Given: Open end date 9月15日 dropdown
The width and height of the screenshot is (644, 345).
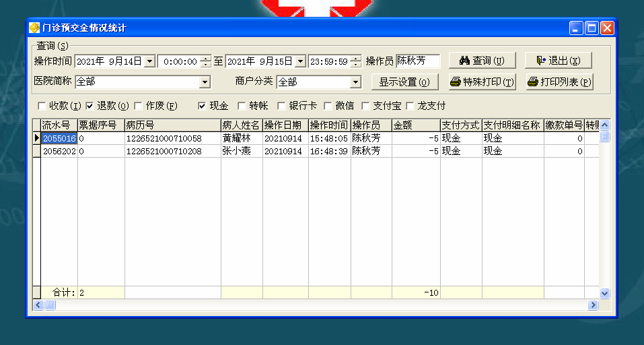Looking at the screenshot, I should coord(301,62).
